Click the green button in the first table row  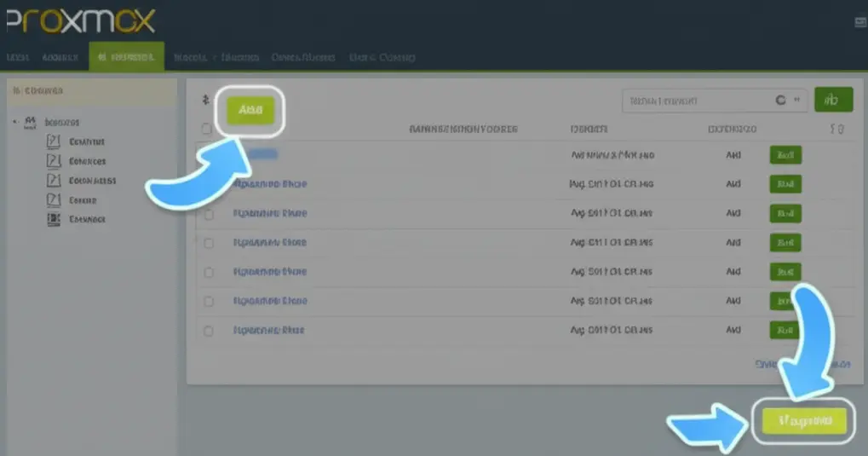click(x=785, y=155)
